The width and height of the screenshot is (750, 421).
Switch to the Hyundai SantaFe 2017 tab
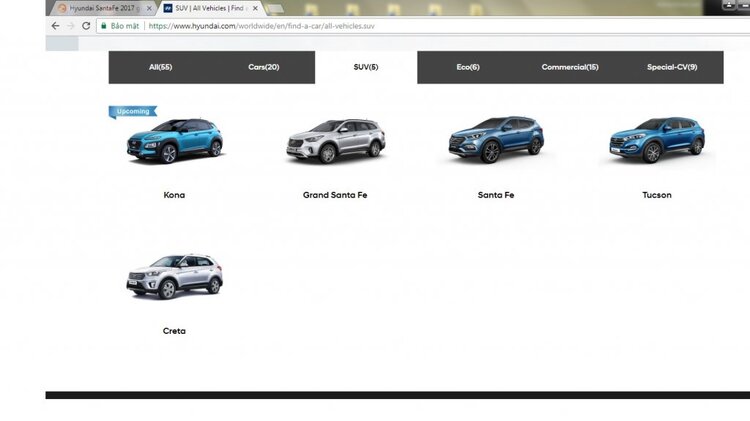pyautogui.click(x=103, y=8)
